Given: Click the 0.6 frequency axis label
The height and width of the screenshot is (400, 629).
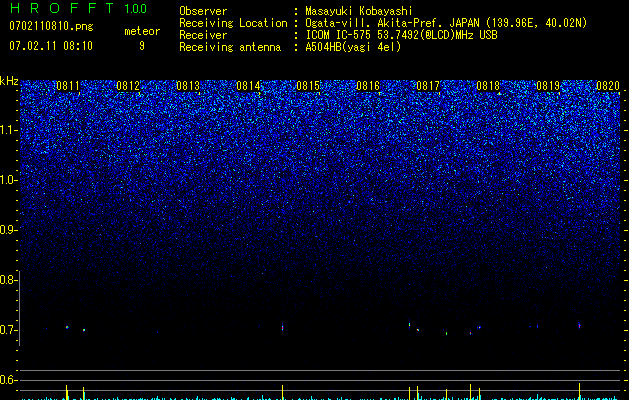Looking at the screenshot, I should (x=8, y=380).
